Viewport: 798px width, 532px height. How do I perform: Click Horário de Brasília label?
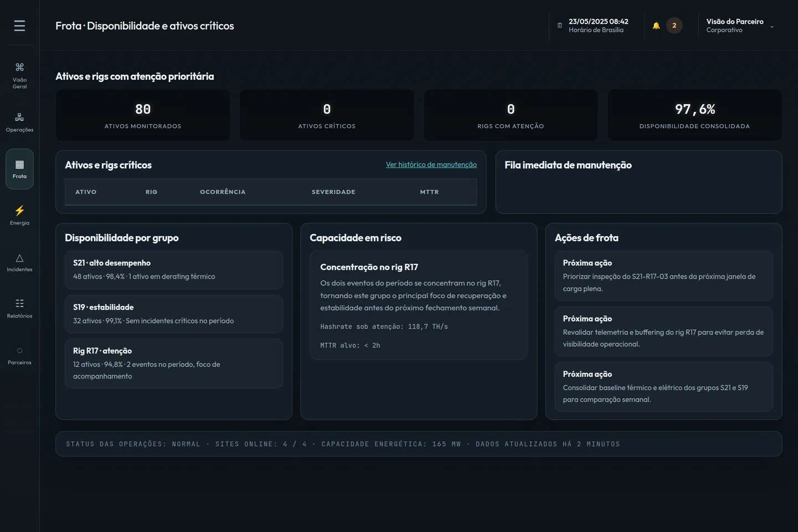(596, 30)
